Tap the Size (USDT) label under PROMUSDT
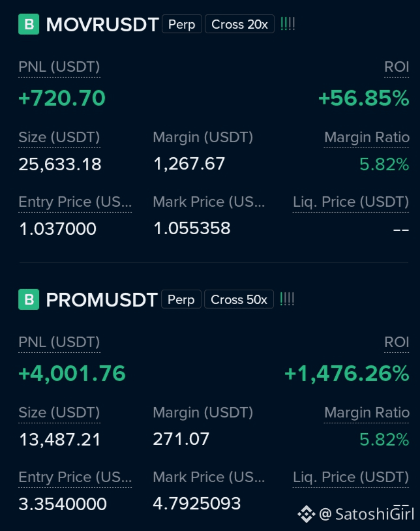Image resolution: width=420 pixels, height=531 pixels. click(x=59, y=412)
